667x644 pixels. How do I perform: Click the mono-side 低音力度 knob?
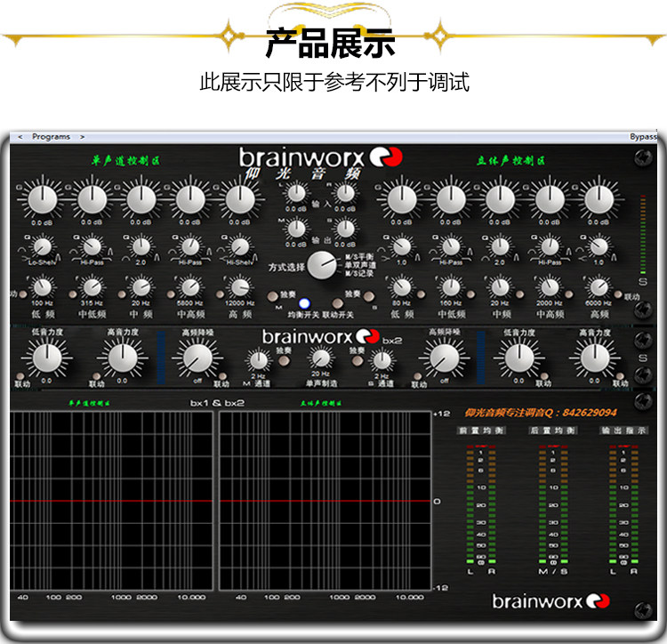click(x=47, y=358)
